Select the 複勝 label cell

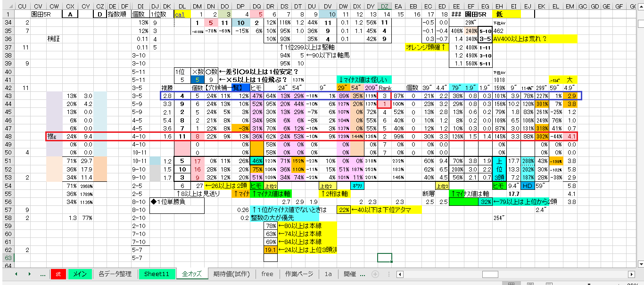click(x=167, y=88)
